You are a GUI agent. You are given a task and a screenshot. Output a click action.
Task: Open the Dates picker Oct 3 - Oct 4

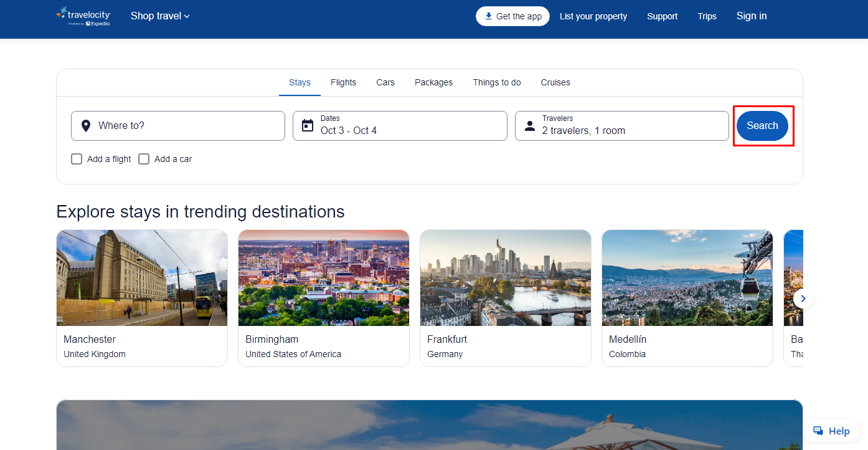(x=400, y=126)
